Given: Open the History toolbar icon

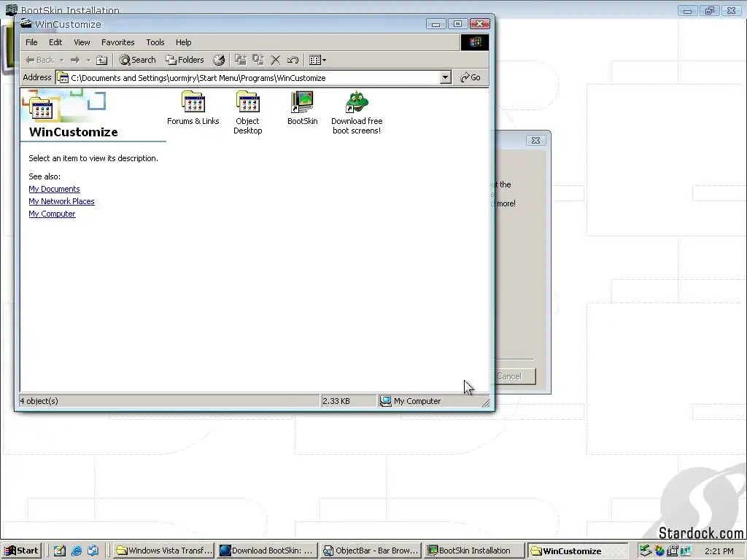Looking at the screenshot, I should [219, 60].
